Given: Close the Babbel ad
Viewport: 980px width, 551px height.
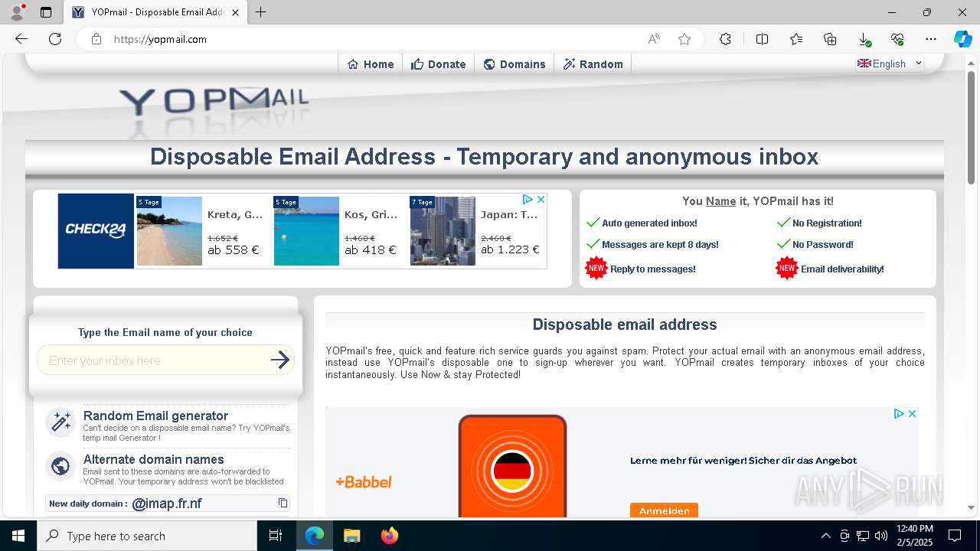Looking at the screenshot, I should point(912,413).
